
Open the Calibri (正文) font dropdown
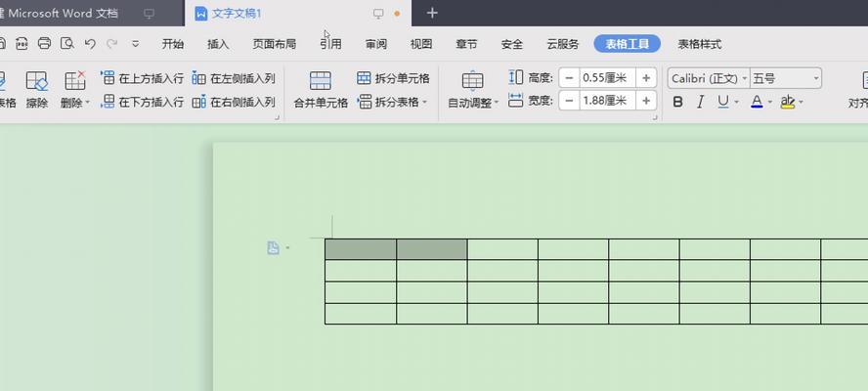pyautogui.click(x=744, y=78)
